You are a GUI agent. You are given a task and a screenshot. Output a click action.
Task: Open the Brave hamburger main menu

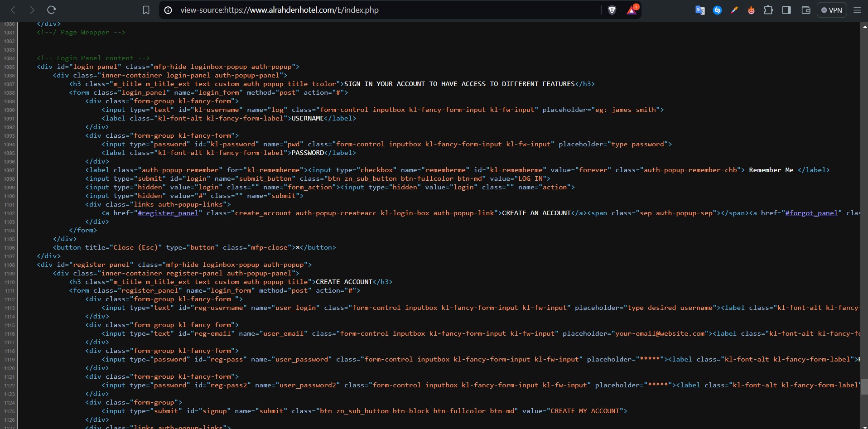coord(857,10)
